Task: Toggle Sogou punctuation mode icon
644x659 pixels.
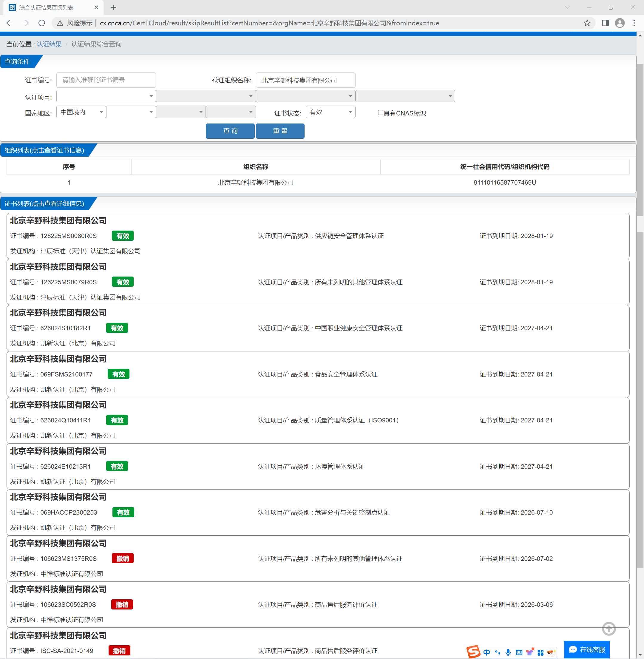Action: 497,652
